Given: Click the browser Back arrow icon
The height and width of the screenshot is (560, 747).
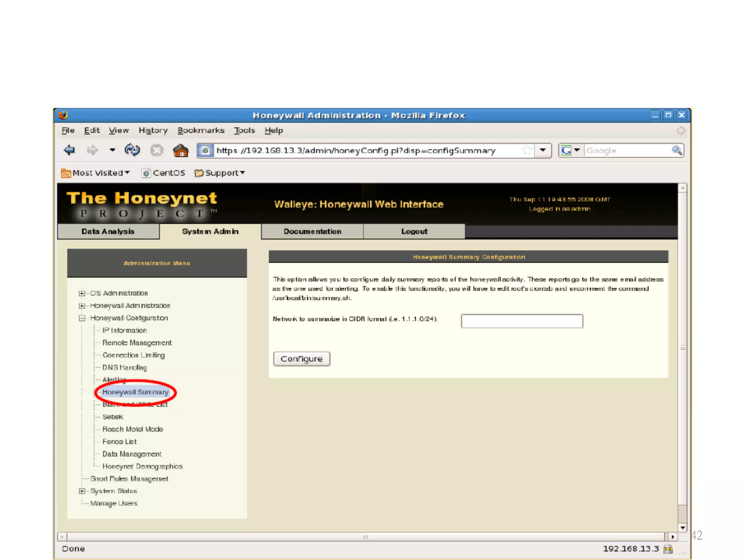Looking at the screenshot, I should 69,150.
